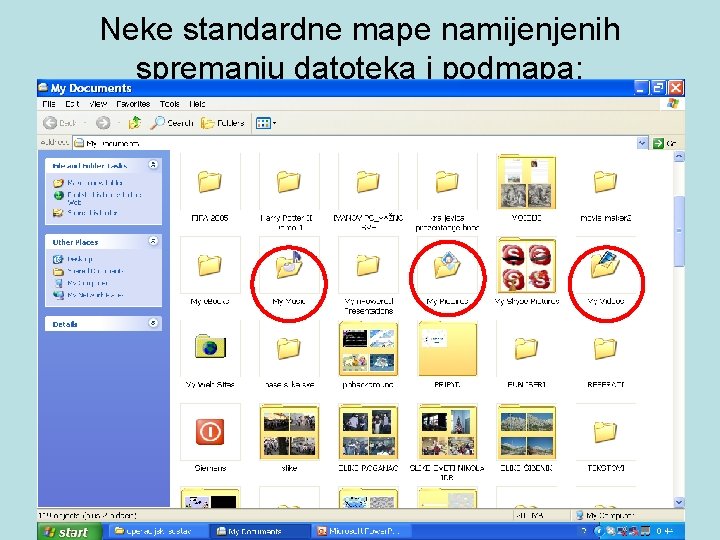Viewport: 720px width, 540px height.
Task: Click the Back toolbar button
Action: pyautogui.click(x=61, y=123)
